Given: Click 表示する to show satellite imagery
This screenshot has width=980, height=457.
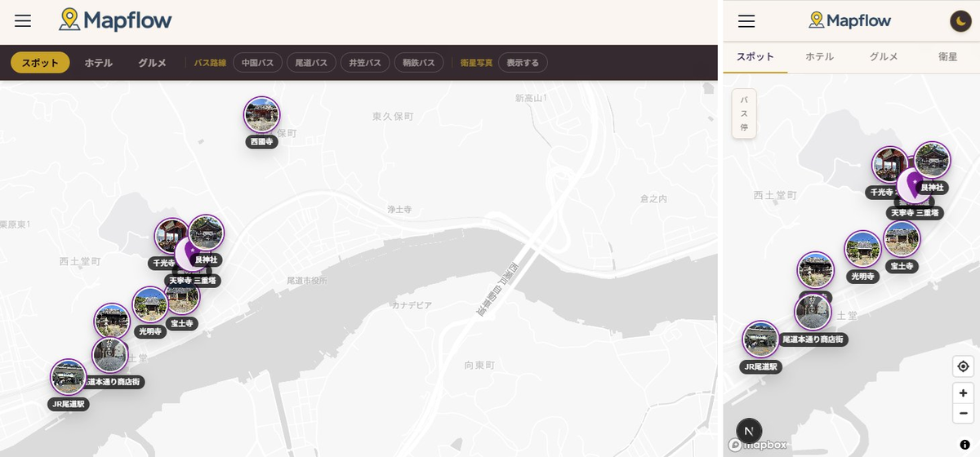Looking at the screenshot, I should coord(523,63).
